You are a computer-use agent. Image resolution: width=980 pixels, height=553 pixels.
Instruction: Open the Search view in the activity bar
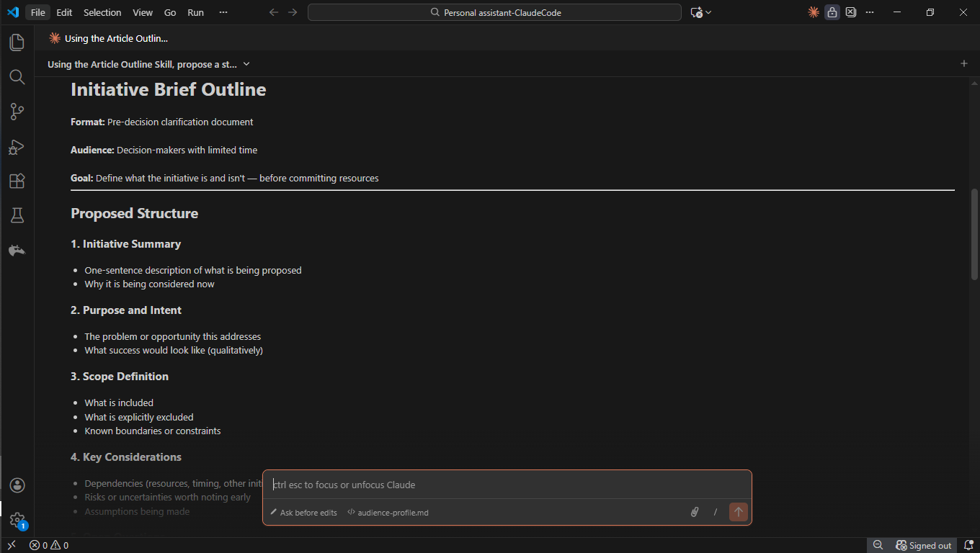click(17, 76)
